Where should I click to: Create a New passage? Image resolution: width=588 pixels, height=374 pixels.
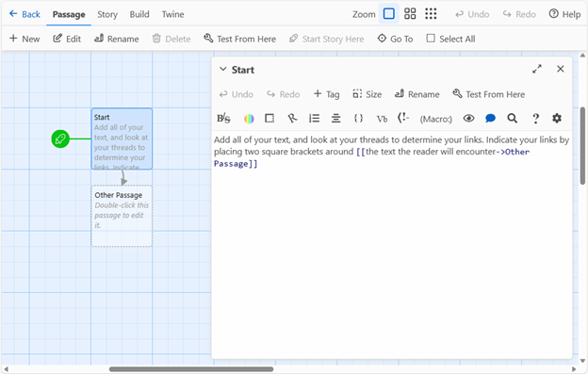[x=24, y=39]
